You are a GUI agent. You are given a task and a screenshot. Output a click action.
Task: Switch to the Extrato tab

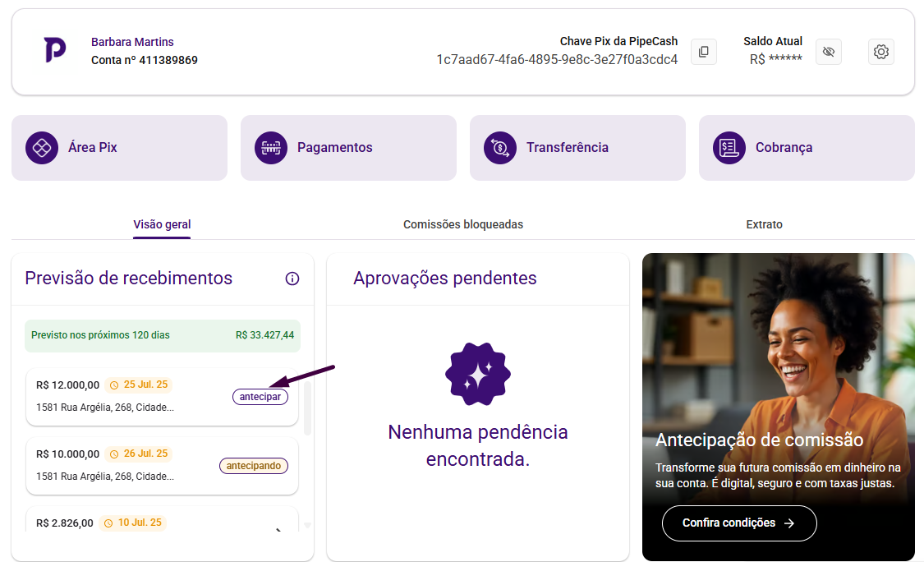(765, 224)
